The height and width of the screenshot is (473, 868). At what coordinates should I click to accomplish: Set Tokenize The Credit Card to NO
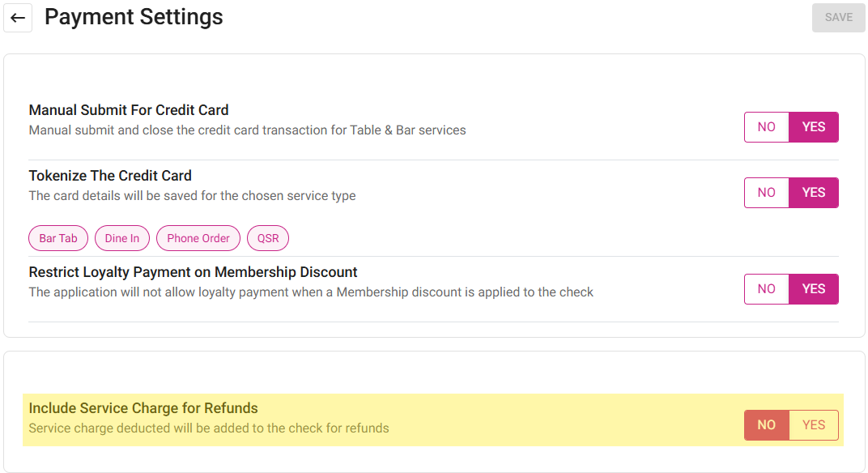766,193
